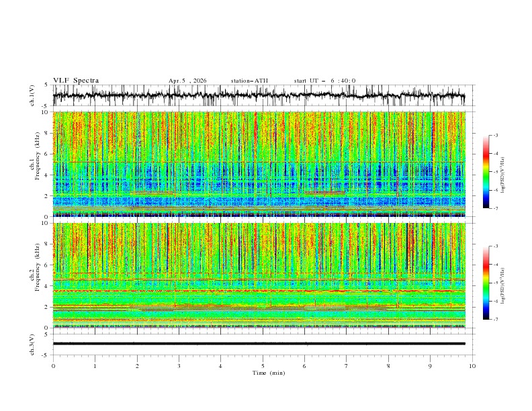Click time axis tick label '0'

[x=53, y=366]
